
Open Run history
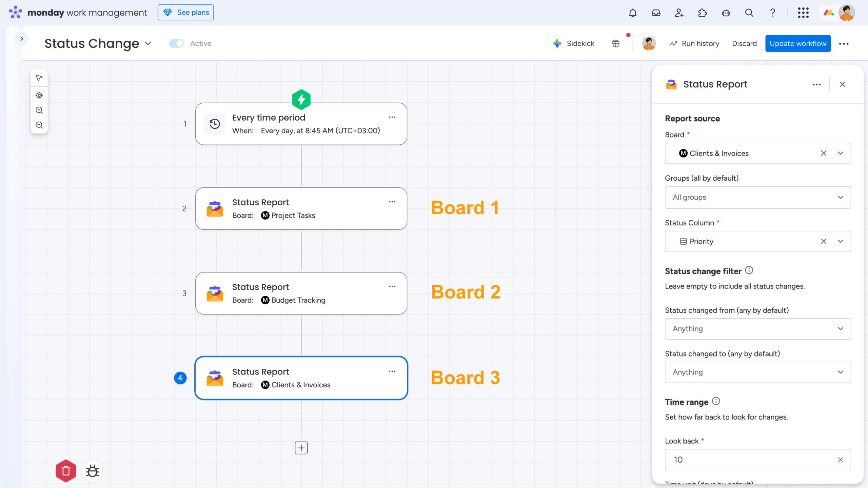(x=694, y=43)
